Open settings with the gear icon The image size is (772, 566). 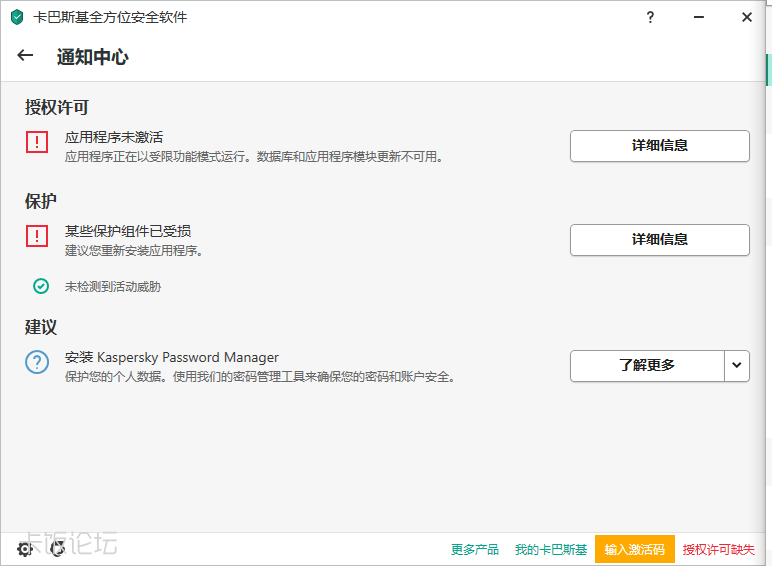[x=24, y=549]
